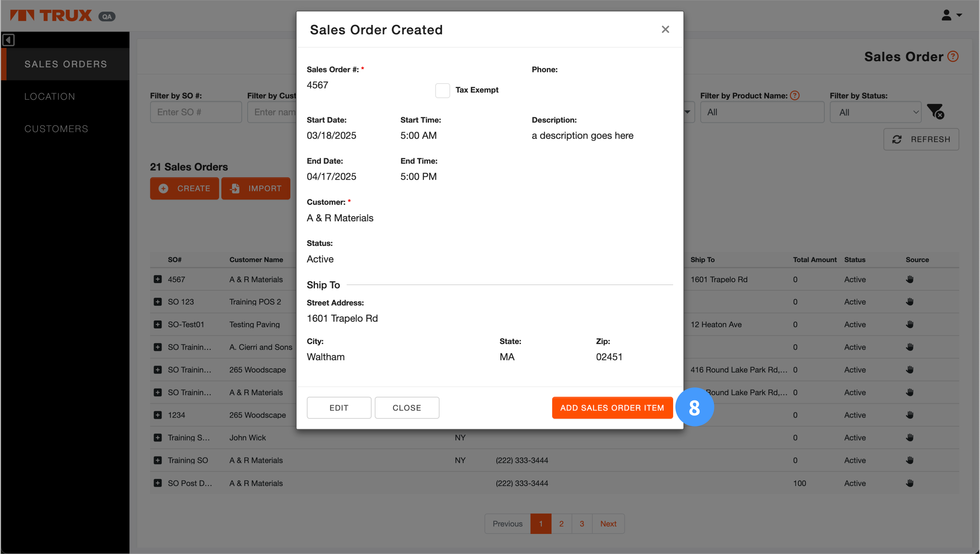Go to page 3 of sales orders
This screenshot has width=980, height=554.
pos(581,524)
